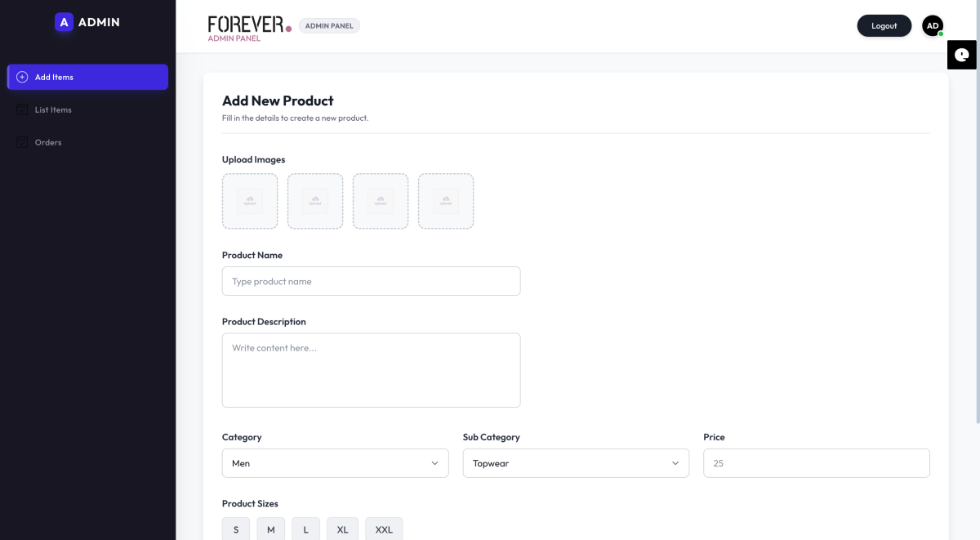
Task: Select the XXL size chip
Action: click(384, 529)
